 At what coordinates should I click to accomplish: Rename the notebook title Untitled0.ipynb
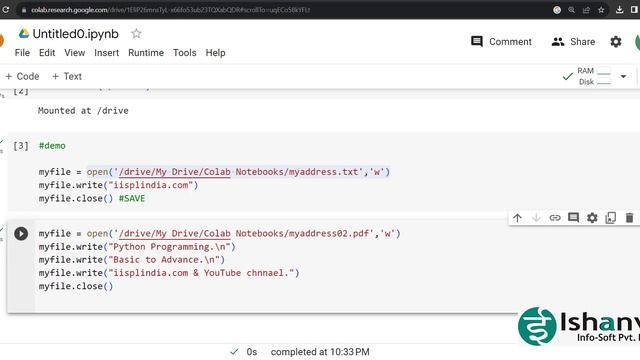tap(76, 34)
